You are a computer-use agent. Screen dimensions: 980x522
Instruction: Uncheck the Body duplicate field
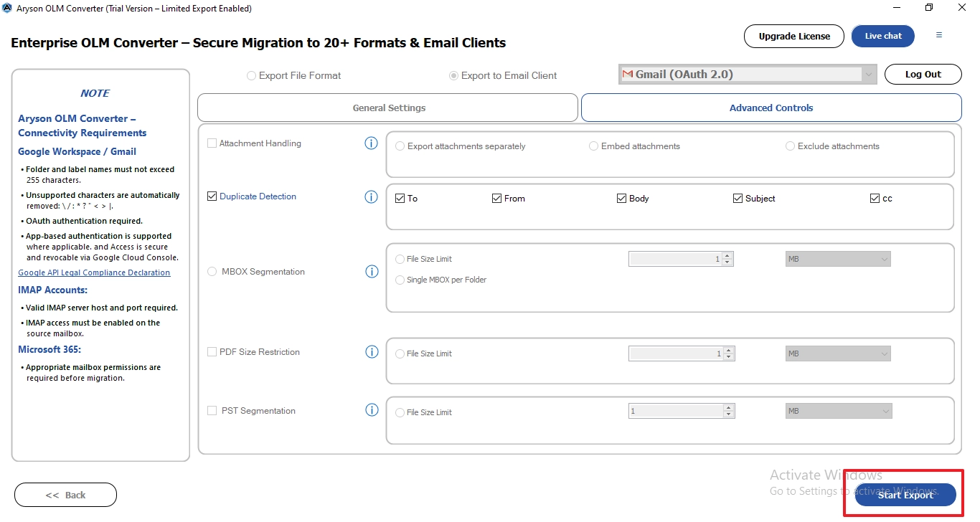621,199
